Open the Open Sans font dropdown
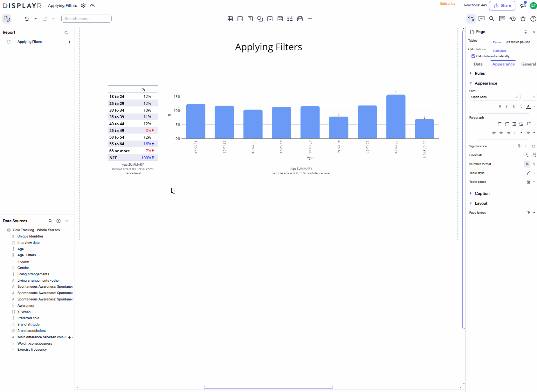Image resolution: width=537 pixels, height=392 pixels. point(494,97)
